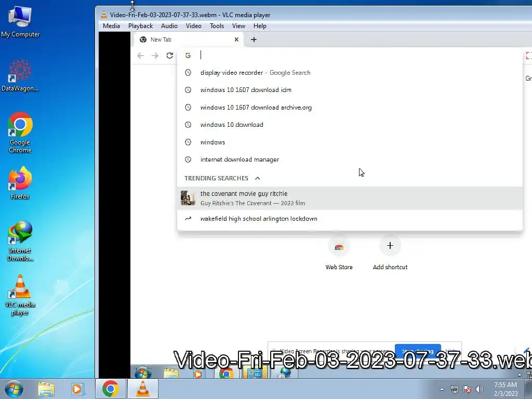Open the Web Store shortcut

pos(339,253)
